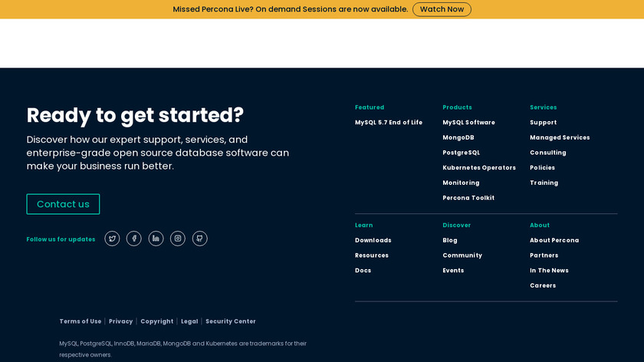Screen dimensions: 644x362
Task: Open the Legal footer link
Action: (x=189, y=321)
